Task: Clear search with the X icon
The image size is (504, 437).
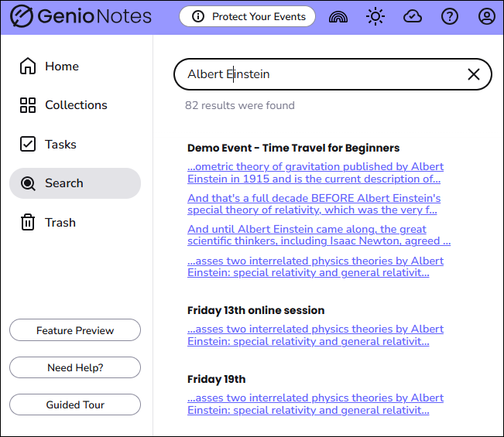Action: coord(474,74)
